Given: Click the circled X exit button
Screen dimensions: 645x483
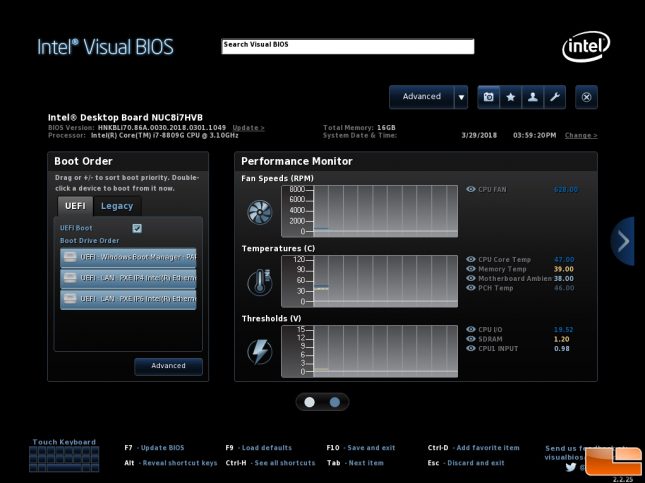Looking at the screenshot, I should click(586, 97).
